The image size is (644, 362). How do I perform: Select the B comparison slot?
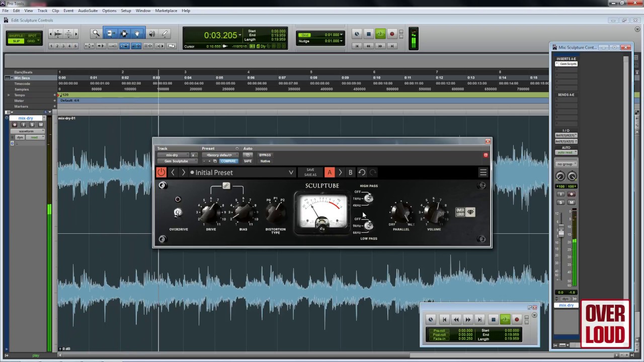tap(350, 172)
